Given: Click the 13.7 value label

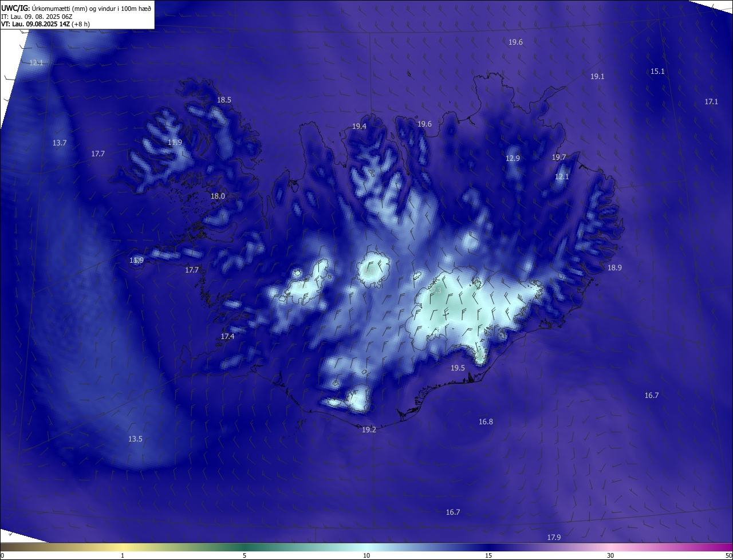Looking at the screenshot, I should [x=60, y=143].
